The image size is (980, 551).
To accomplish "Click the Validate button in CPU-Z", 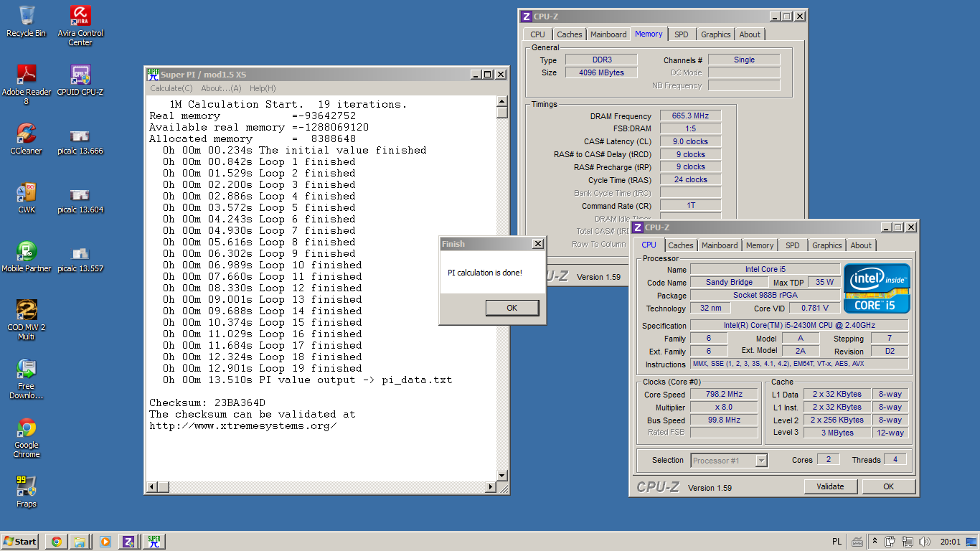I will point(830,486).
